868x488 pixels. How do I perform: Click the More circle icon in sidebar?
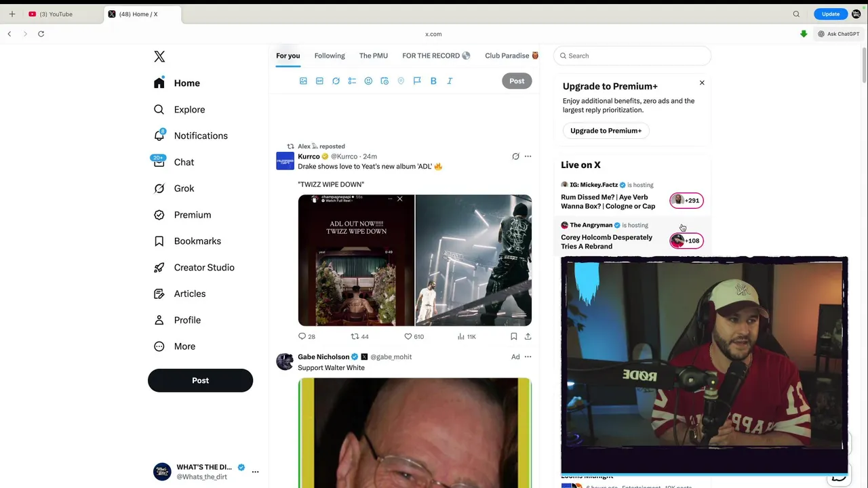pyautogui.click(x=159, y=346)
